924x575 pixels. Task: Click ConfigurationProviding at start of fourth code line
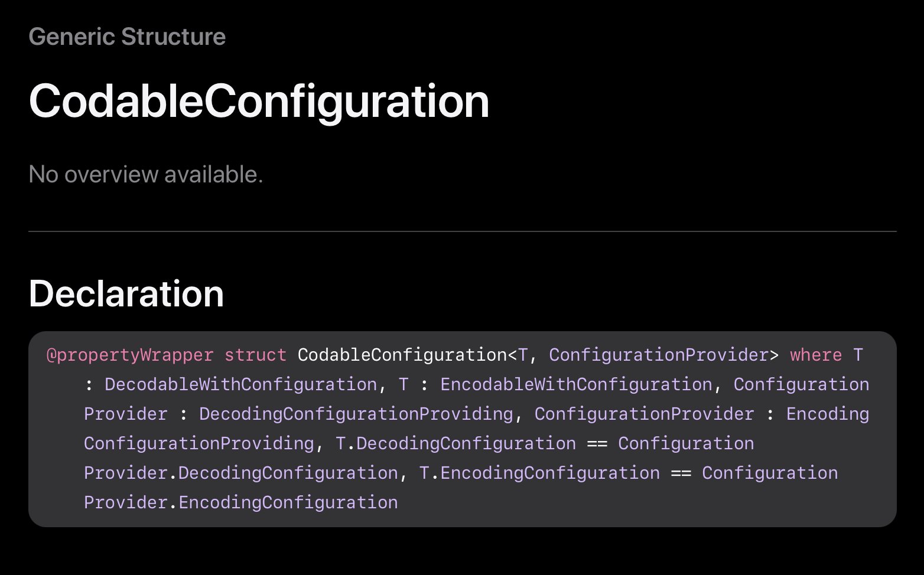(199, 443)
